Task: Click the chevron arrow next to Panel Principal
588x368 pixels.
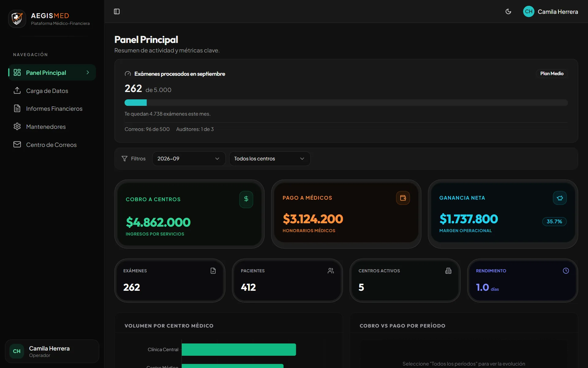Action: (x=88, y=73)
